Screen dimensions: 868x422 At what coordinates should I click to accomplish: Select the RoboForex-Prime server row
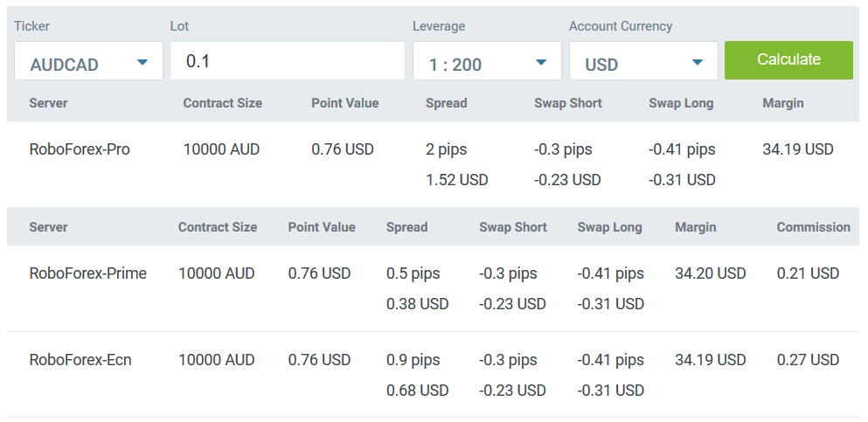coord(433,288)
